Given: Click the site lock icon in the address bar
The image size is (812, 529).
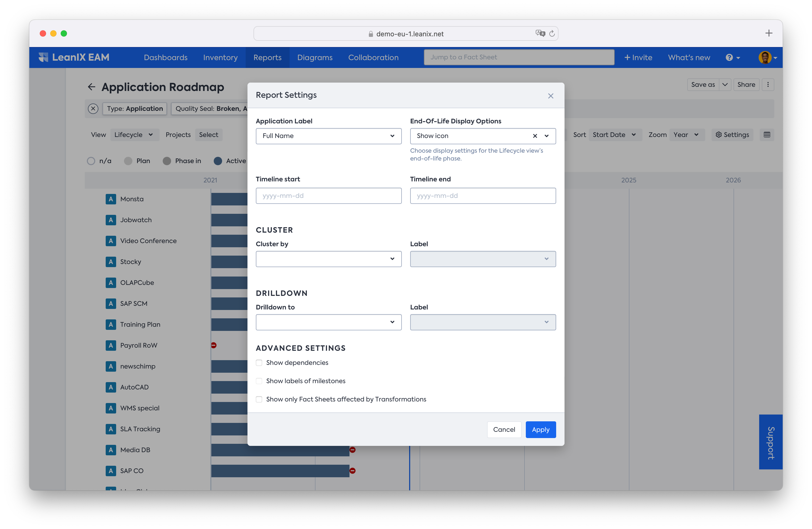Looking at the screenshot, I should point(370,34).
